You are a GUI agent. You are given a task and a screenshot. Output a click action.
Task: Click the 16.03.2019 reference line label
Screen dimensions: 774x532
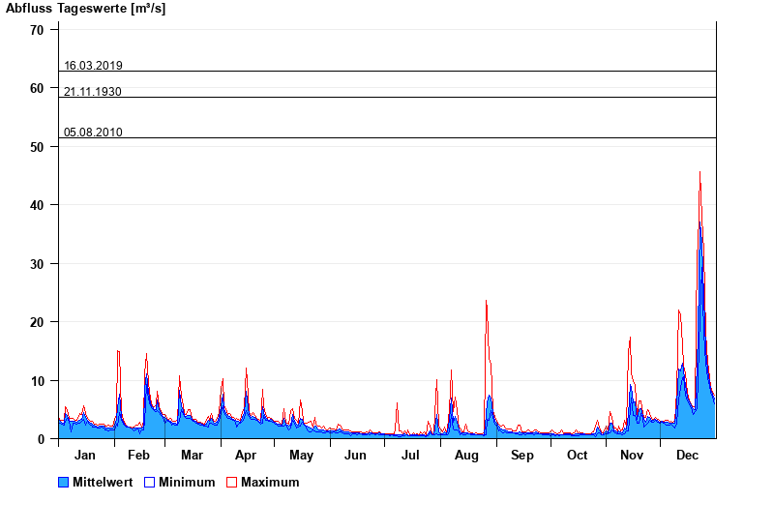(93, 66)
